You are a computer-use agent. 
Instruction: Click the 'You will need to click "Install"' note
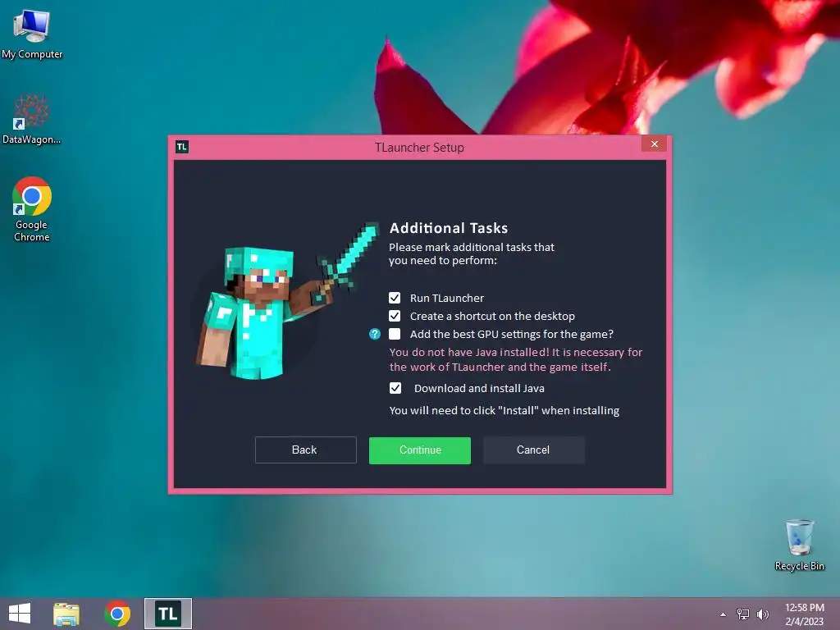tap(504, 411)
